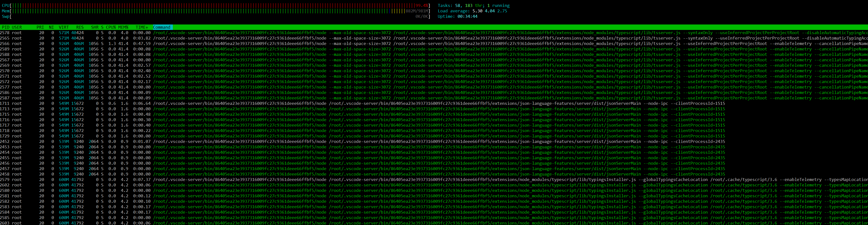Select the process row with PID 2585

click(434, 218)
